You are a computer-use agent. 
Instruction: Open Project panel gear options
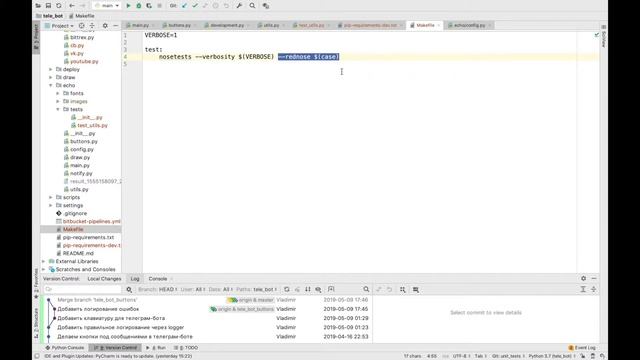coord(105,26)
